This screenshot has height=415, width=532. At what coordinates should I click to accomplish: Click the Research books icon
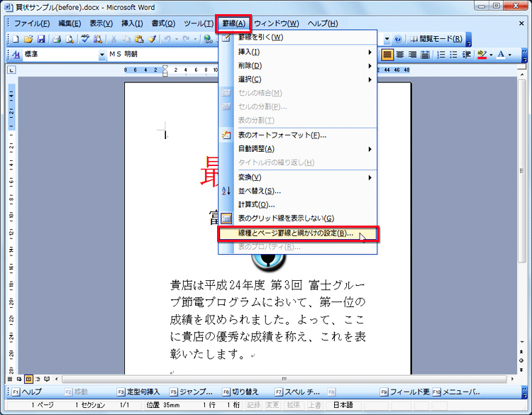(98, 39)
